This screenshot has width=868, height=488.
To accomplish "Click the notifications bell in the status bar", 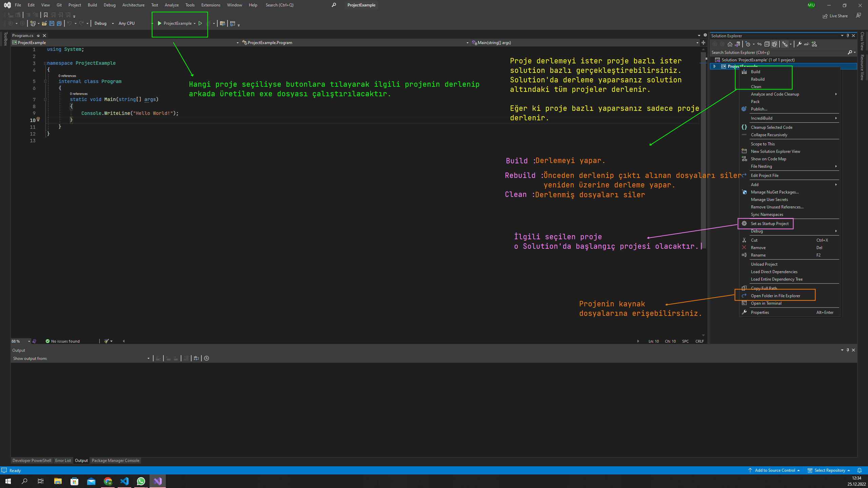I will [x=860, y=470].
